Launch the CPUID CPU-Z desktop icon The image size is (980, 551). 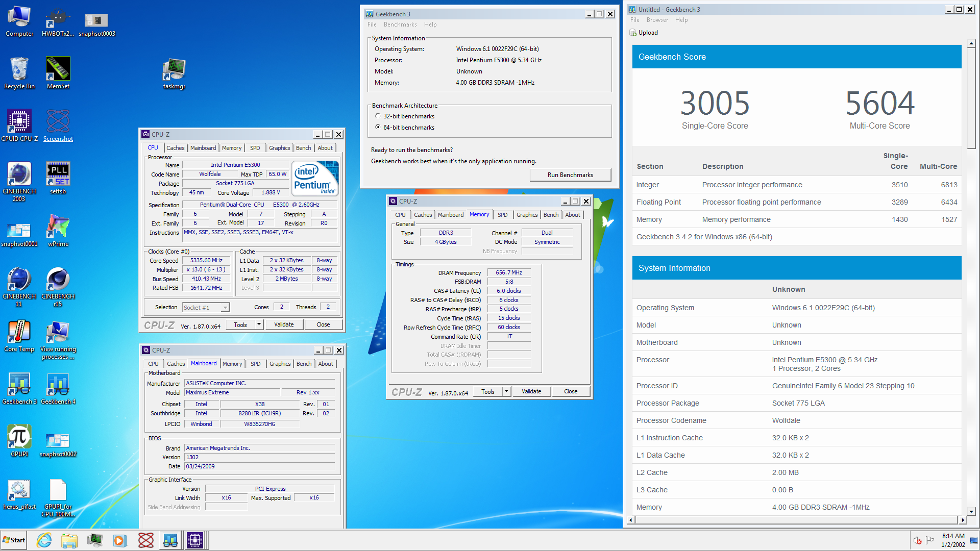click(19, 126)
